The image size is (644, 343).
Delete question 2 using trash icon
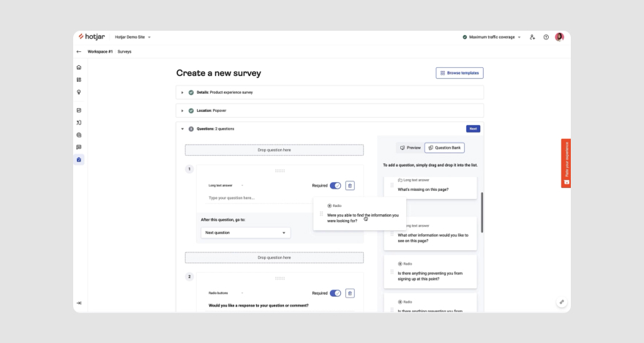(x=350, y=293)
